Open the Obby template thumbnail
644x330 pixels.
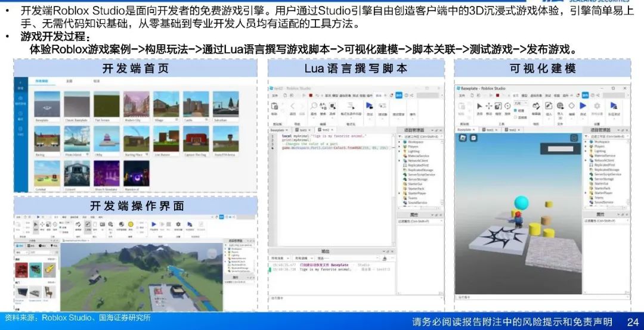click(106, 139)
